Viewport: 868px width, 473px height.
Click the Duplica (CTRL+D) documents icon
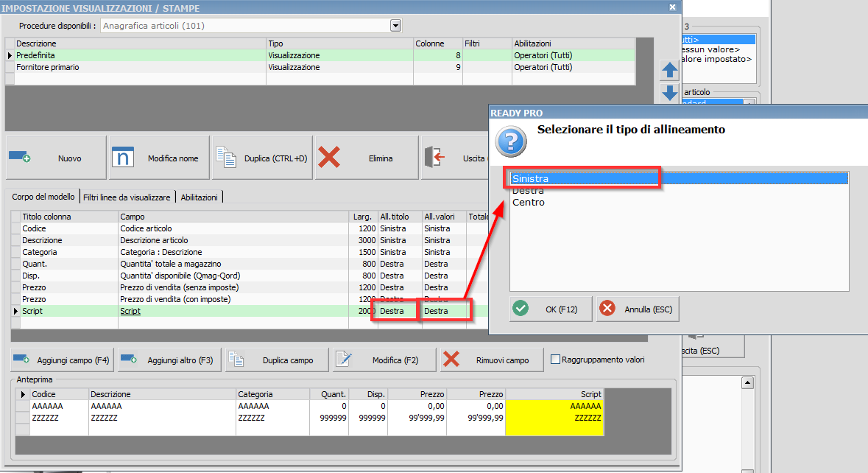(x=226, y=157)
